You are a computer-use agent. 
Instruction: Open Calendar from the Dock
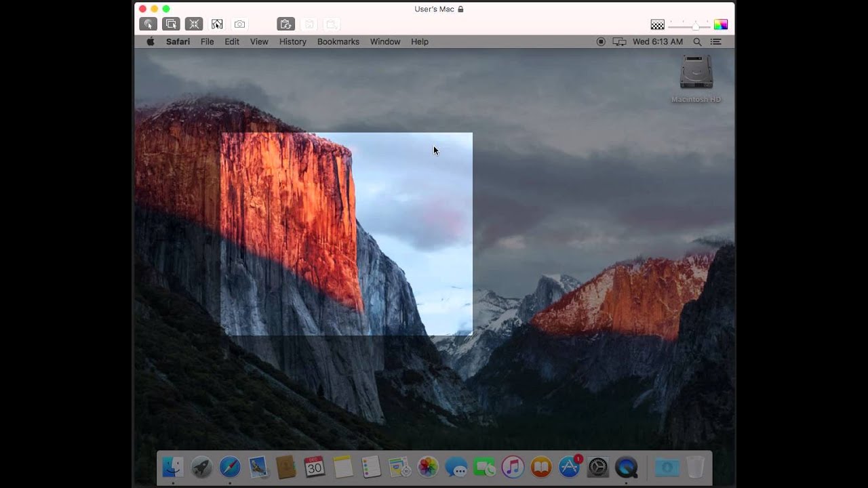point(315,467)
